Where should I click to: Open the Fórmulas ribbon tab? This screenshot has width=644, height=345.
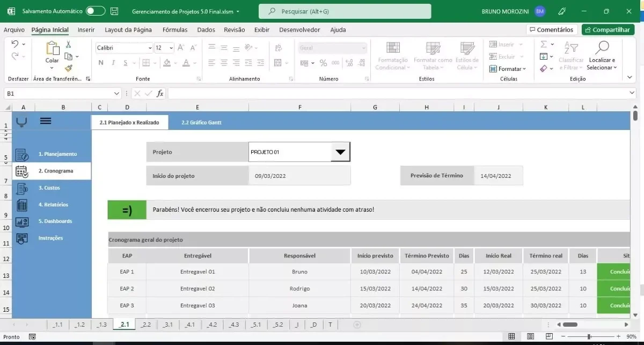[x=175, y=30]
